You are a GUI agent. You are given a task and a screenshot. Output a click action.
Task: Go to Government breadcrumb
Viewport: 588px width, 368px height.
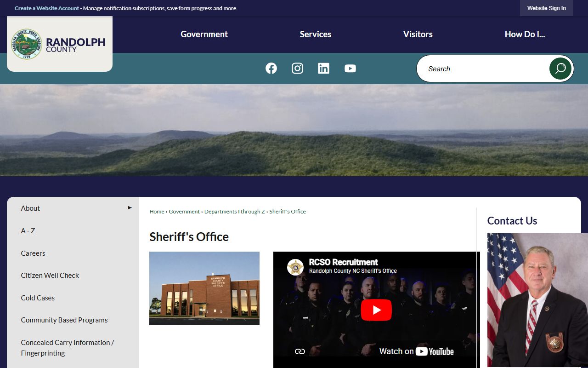(x=184, y=212)
